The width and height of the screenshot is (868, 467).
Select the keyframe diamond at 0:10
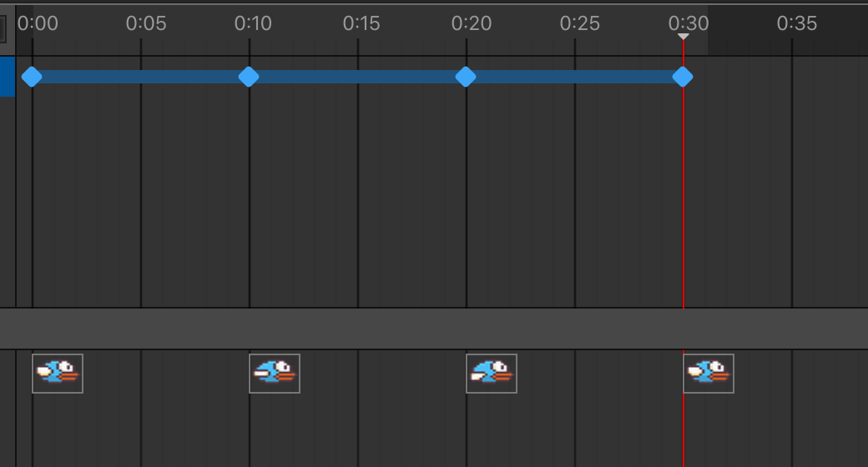click(x=249, y=77)
